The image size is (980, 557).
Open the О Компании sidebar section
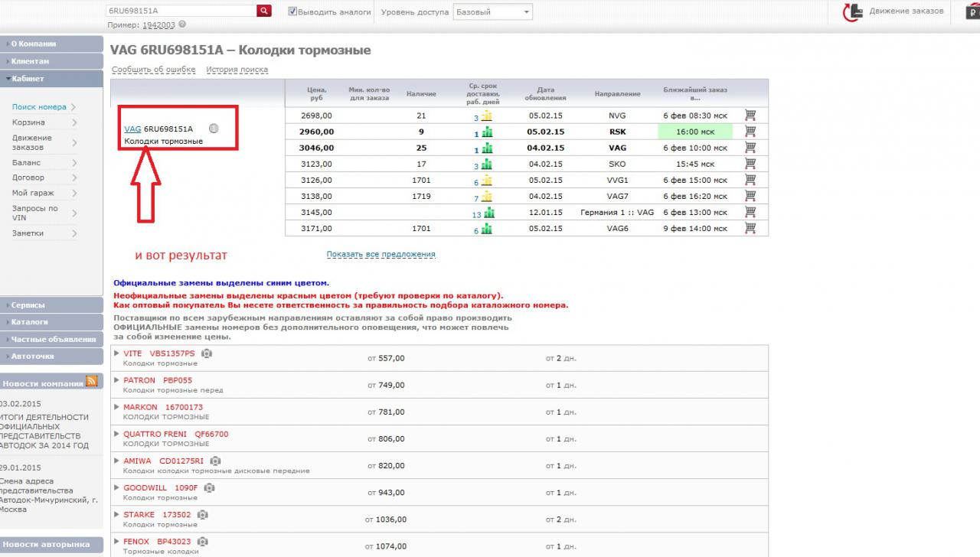coord(51,44)
